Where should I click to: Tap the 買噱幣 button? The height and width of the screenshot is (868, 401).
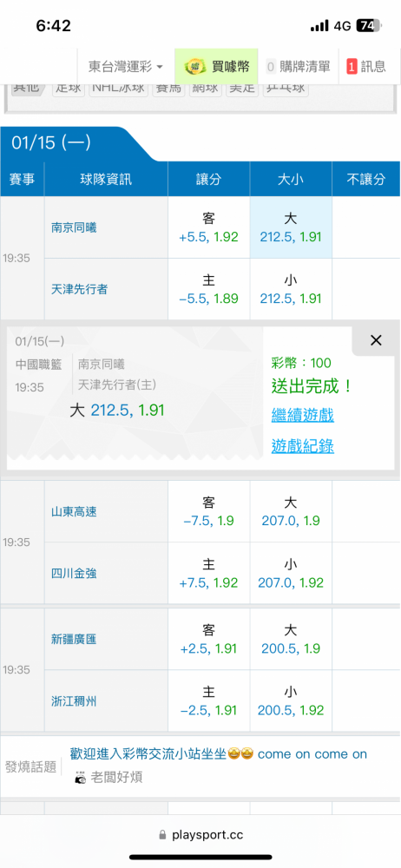point(217,67)
